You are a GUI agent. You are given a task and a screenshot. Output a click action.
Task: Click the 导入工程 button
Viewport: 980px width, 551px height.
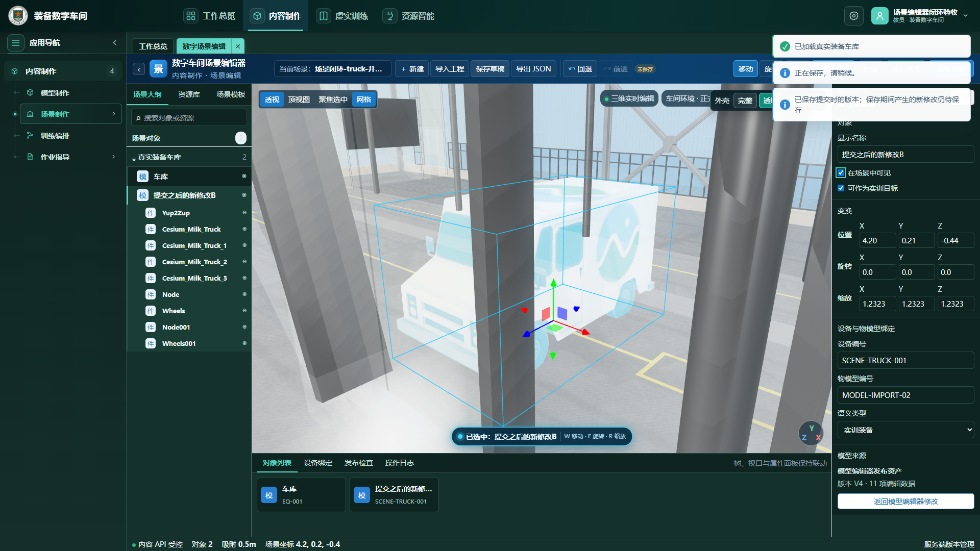coord(450,69)
